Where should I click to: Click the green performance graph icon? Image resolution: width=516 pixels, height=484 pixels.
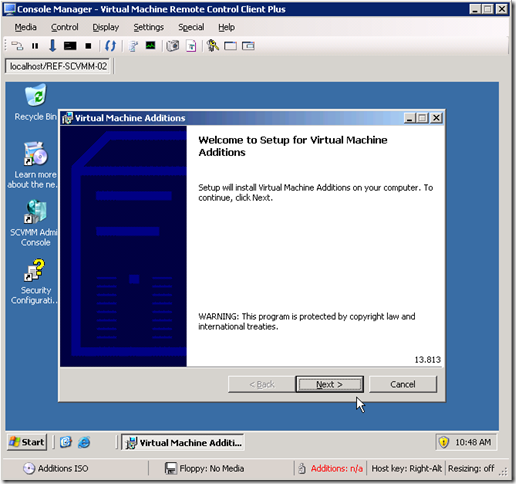tap(150, 45)
